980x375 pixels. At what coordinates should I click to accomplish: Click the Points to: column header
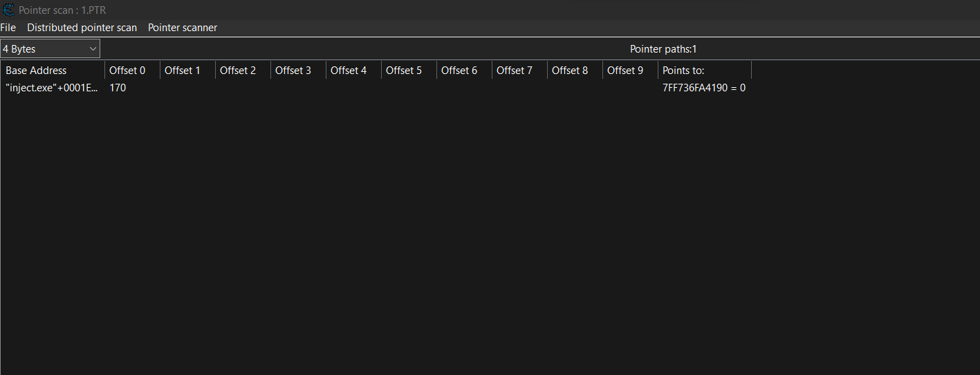705,71
